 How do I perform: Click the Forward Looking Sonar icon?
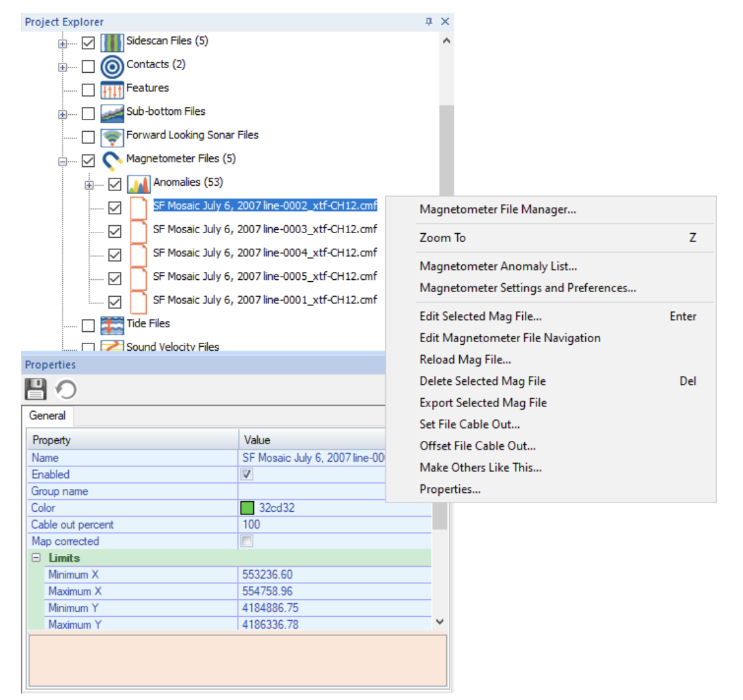(112, 137)
